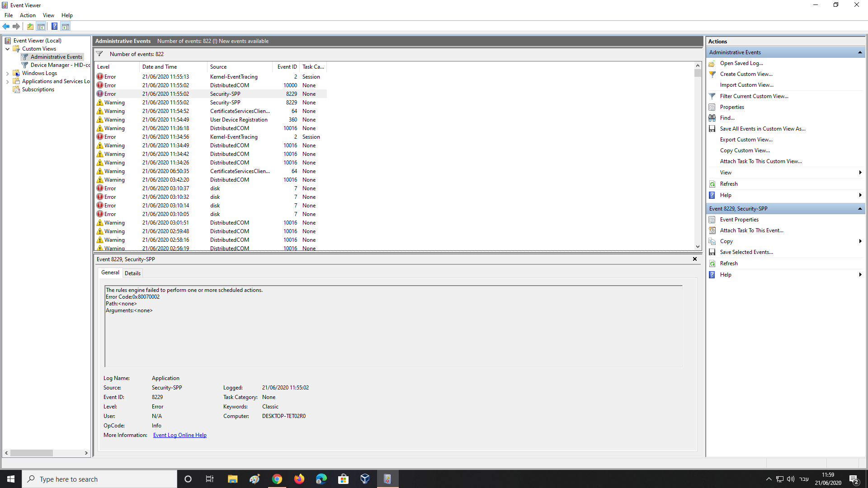The height and width of the screenshot is (488, 868).
Task: Open saved log via the toolbar folder icon
Action: [x=30, y=26]
